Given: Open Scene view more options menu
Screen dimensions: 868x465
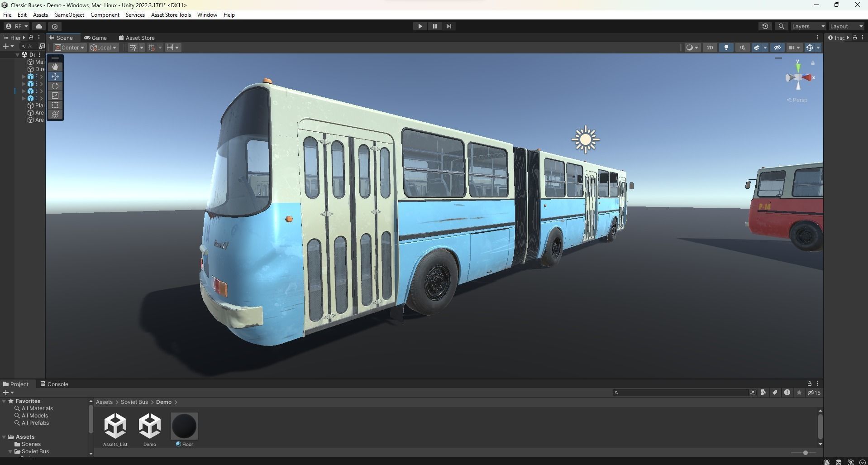Looking at the screenshot, I should 817,38.
